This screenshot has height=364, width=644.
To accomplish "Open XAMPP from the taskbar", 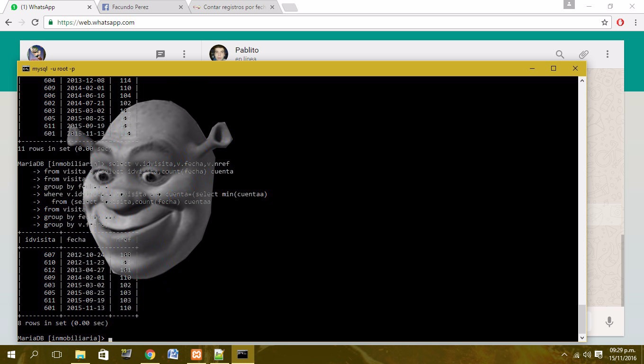I will 196,355.
